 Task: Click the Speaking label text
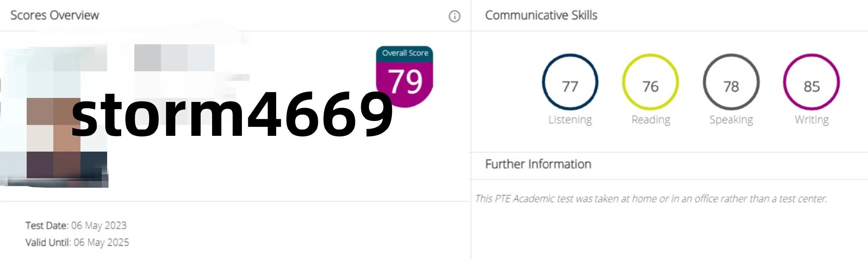731,120
